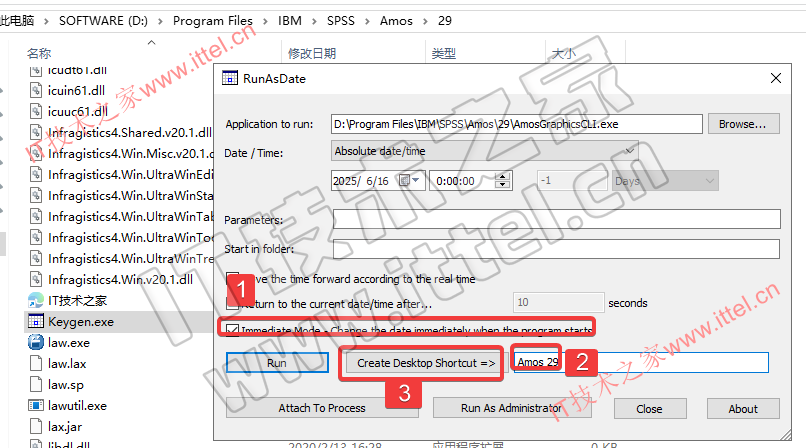Decrease time with the spinner down arrow

tap(502, 185)
